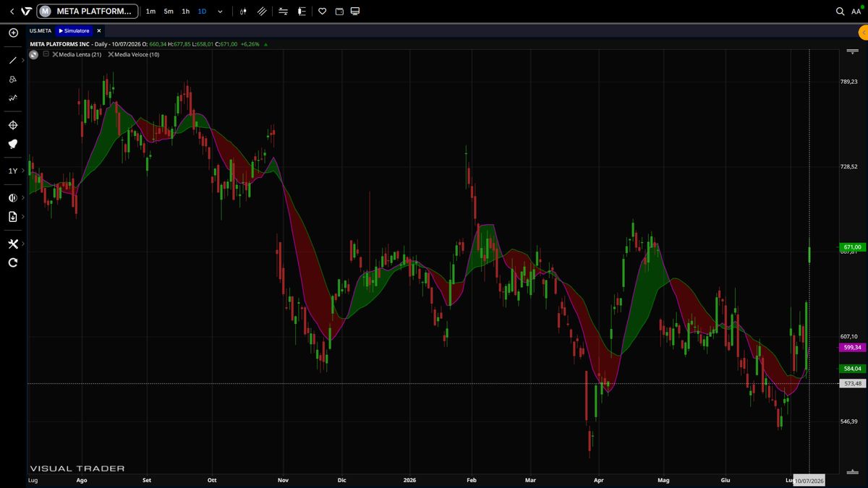868x488 pixels.
Task: Click the 789,23 price axis value
Action: click(849, 82)
